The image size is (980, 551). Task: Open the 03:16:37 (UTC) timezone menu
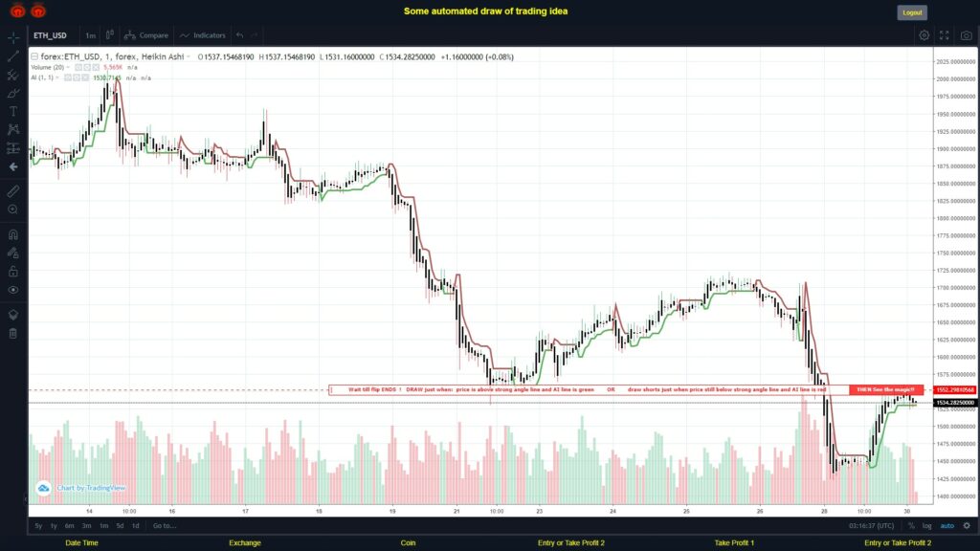click(871, 525)
